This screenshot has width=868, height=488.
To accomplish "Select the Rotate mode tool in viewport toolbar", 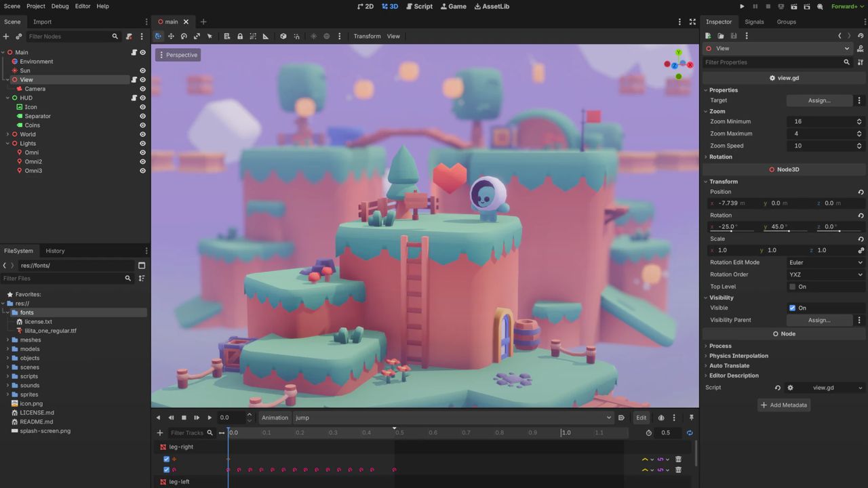I will (184, 36).
